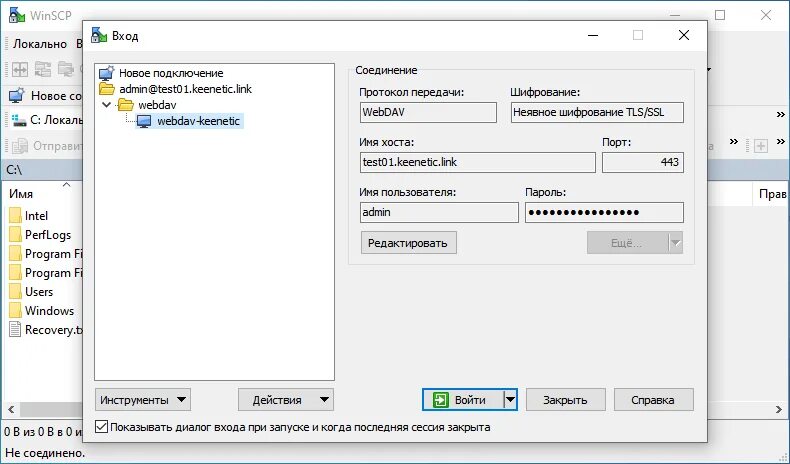The width and height of the screenshot is (790, 464).
Task: Select the webdav-keenetic saved session
Action: pyautogui.click(x=198, y=121)
